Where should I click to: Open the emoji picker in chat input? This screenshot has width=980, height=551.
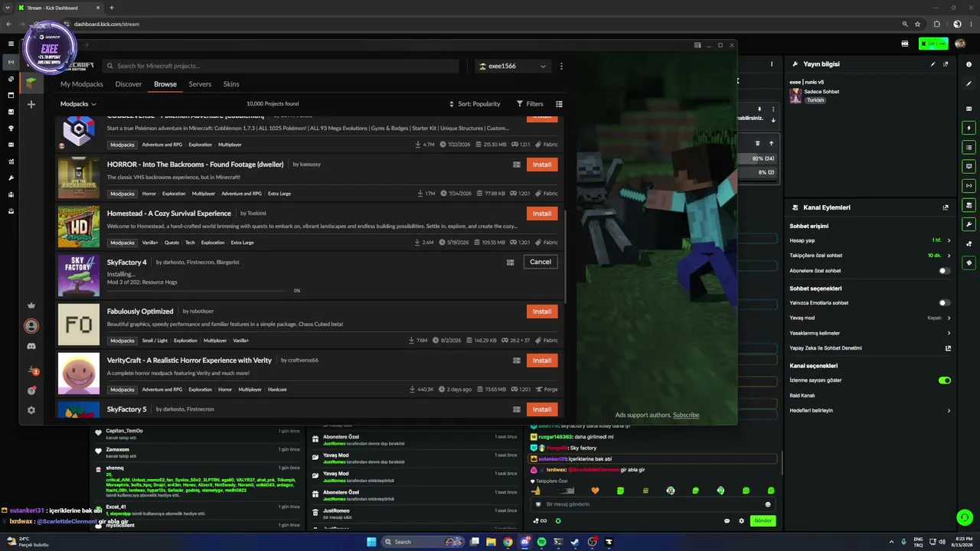(768, 504)
